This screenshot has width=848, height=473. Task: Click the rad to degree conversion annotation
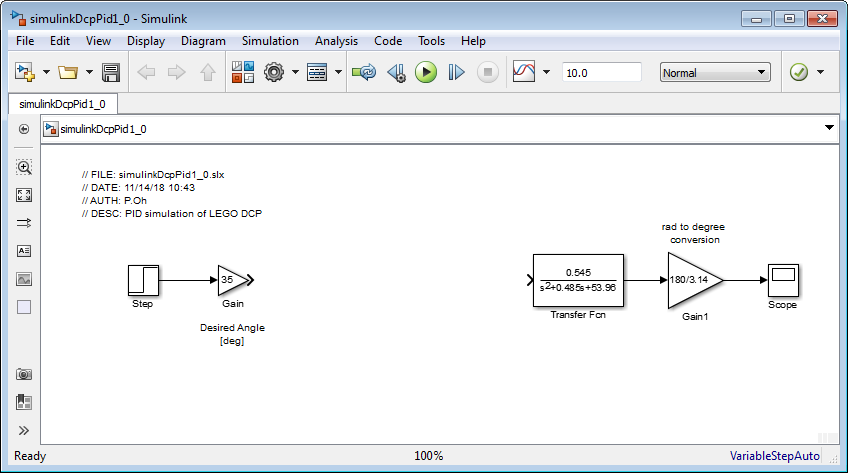[x=694, y=233]
